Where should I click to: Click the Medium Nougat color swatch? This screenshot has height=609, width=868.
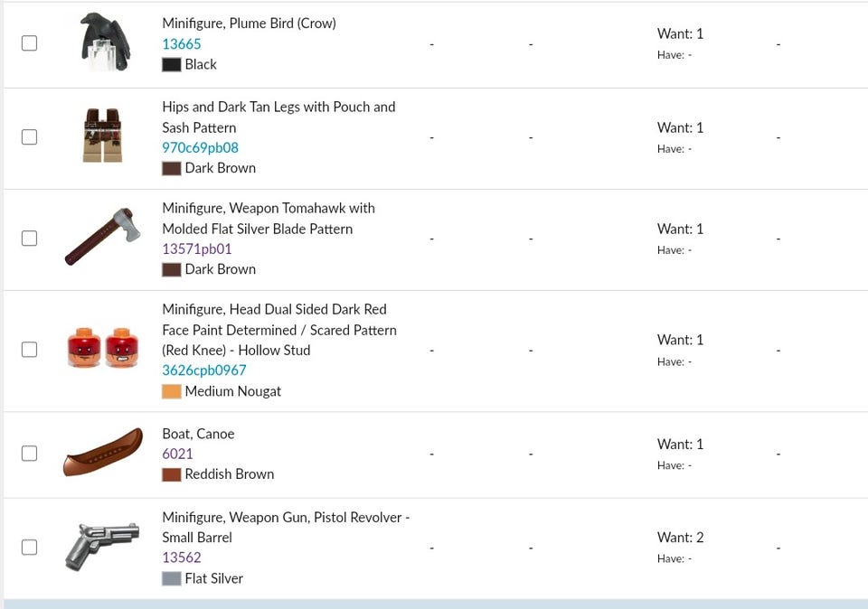click(x=172, y=391)
